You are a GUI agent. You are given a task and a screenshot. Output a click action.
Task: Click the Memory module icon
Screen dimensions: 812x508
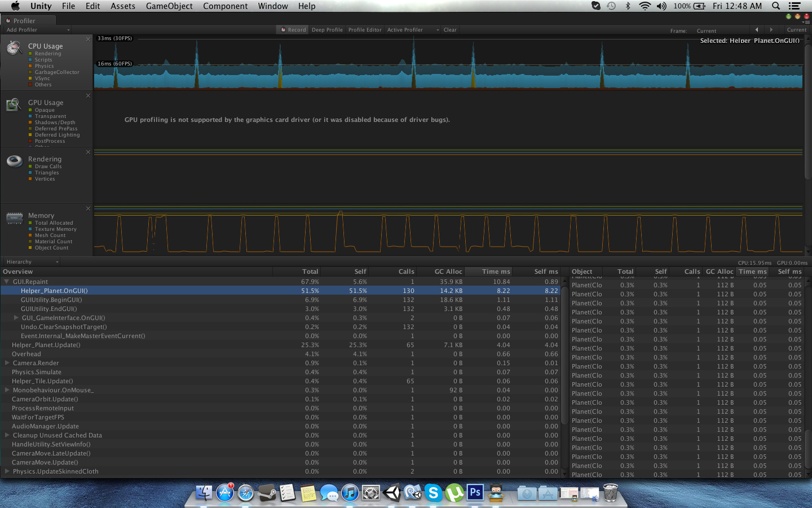(x=14, y=218)
